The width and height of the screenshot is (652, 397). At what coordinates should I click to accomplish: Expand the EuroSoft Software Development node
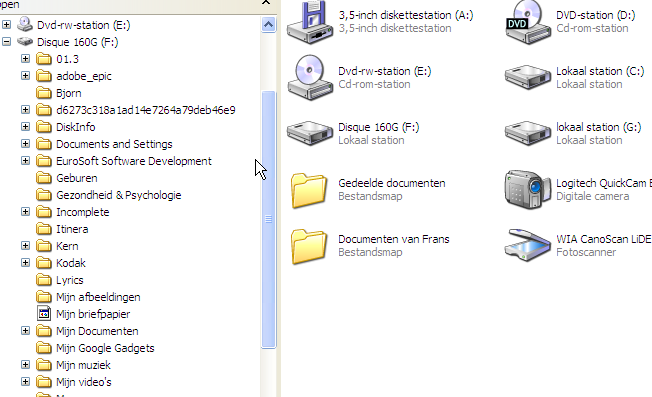coord(25,160)
